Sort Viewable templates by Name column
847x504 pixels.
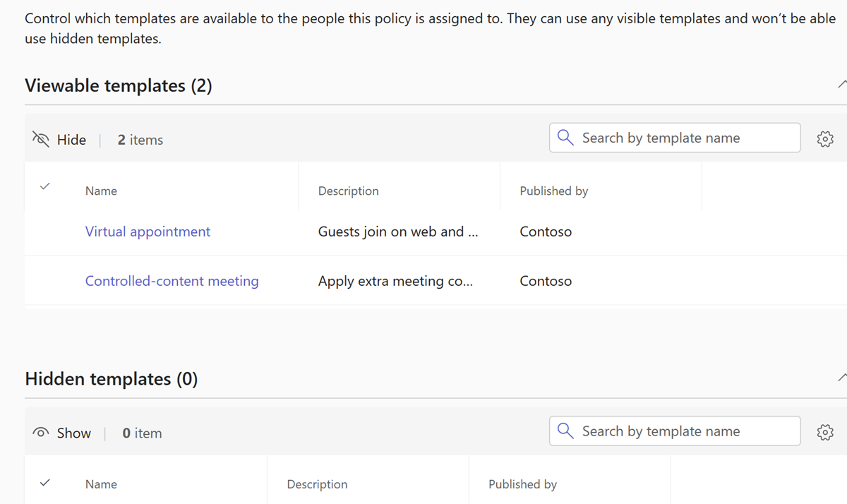tap(101, 191)
